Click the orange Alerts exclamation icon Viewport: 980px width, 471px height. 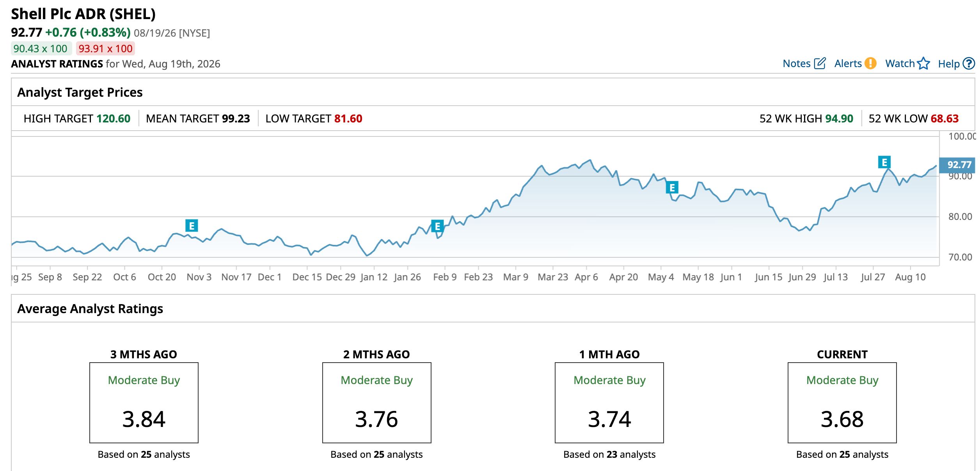(870, 63)
